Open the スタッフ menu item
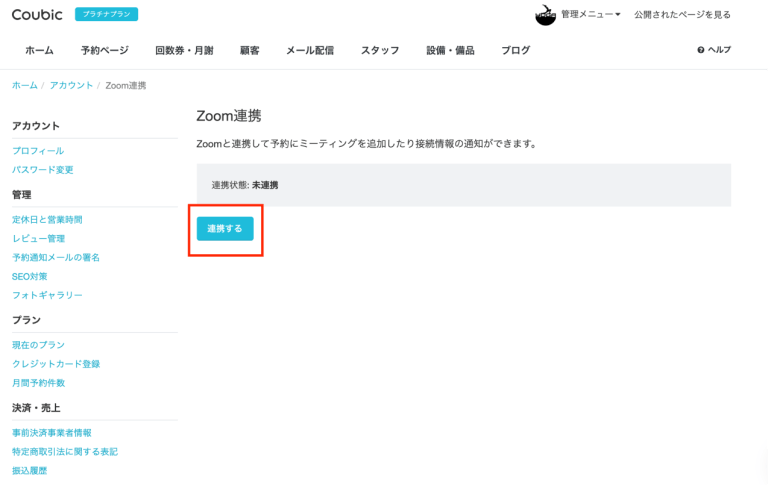Screen dimensions: 768x485 (x=380, y=50)
